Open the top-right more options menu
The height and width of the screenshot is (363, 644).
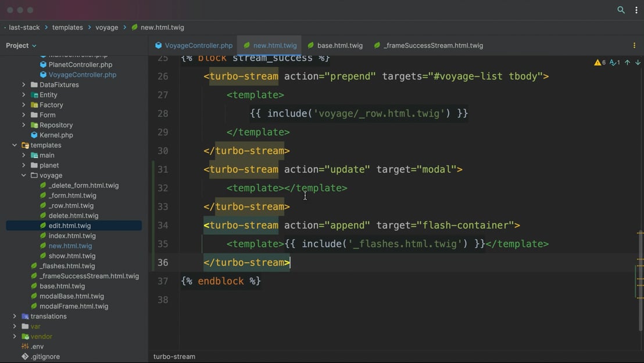636,10
